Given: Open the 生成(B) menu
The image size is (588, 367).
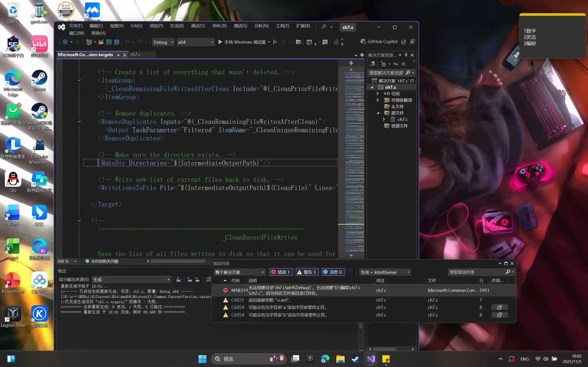Looking at the screenshot, I should click(x=177, y=26).
